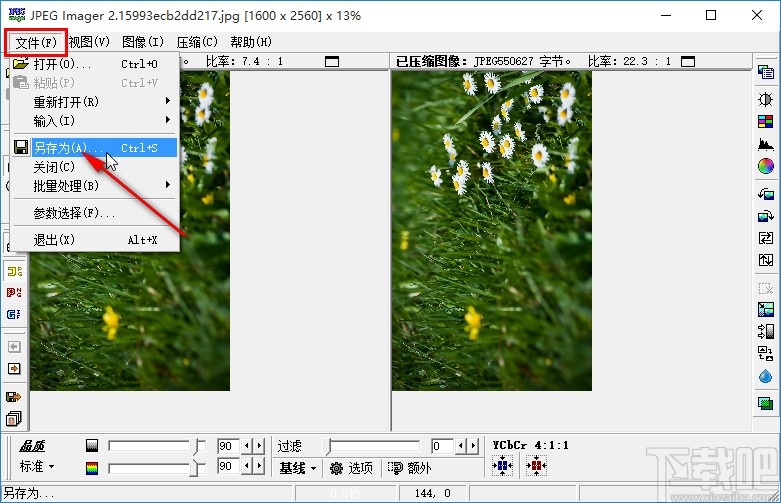Increase the filter value with right arrow

click(x=473, y=446)
